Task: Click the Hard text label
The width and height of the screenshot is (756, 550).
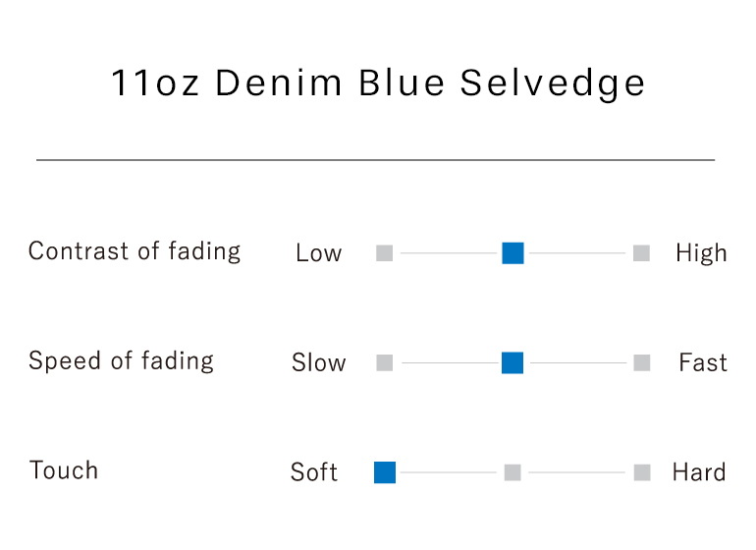Action: [699, 471]
